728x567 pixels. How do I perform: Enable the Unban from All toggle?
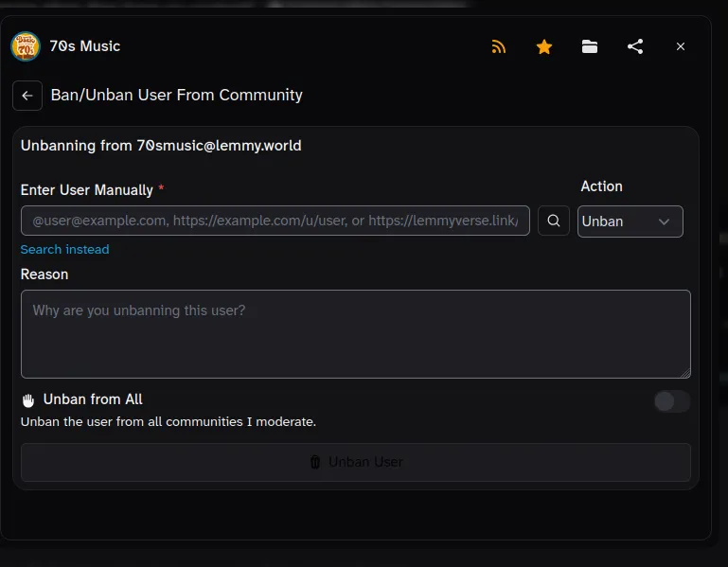point(671,401)
